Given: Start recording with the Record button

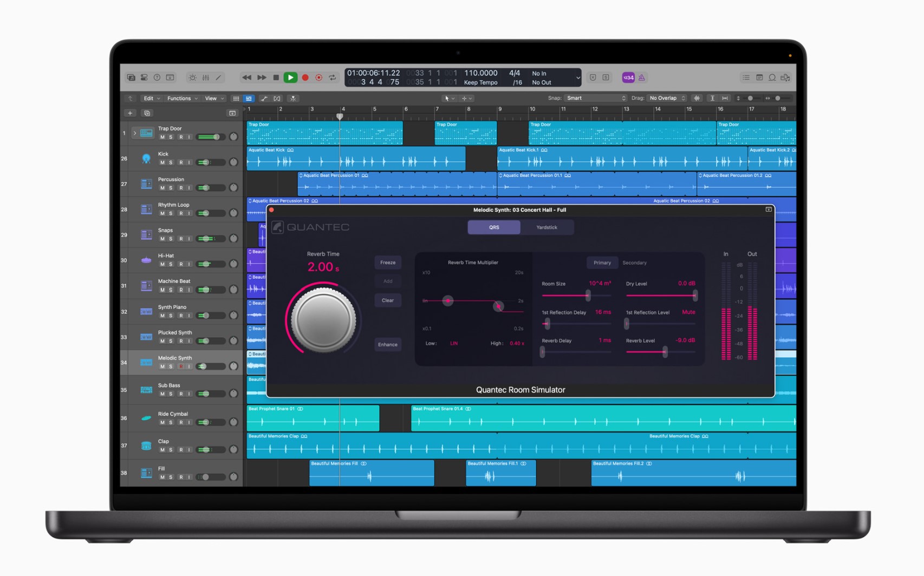Looking at the screenshot, I should (305, 77).
